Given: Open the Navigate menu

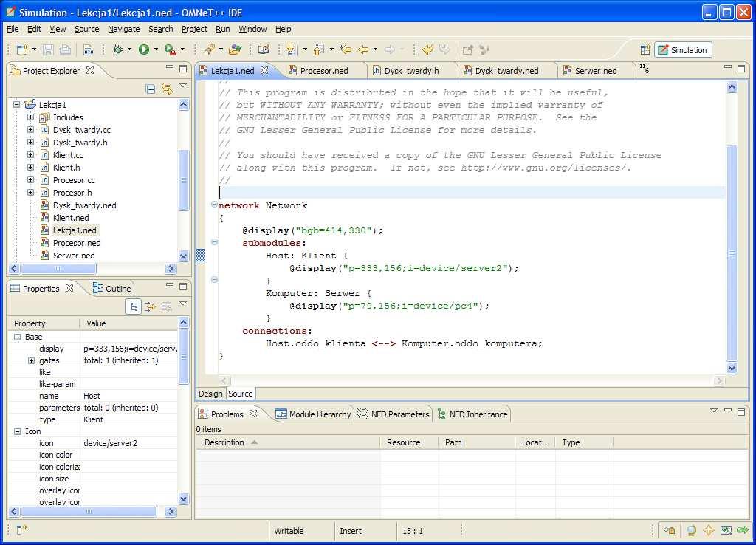Looking at the screenshot, I should (x=123, y=29).
